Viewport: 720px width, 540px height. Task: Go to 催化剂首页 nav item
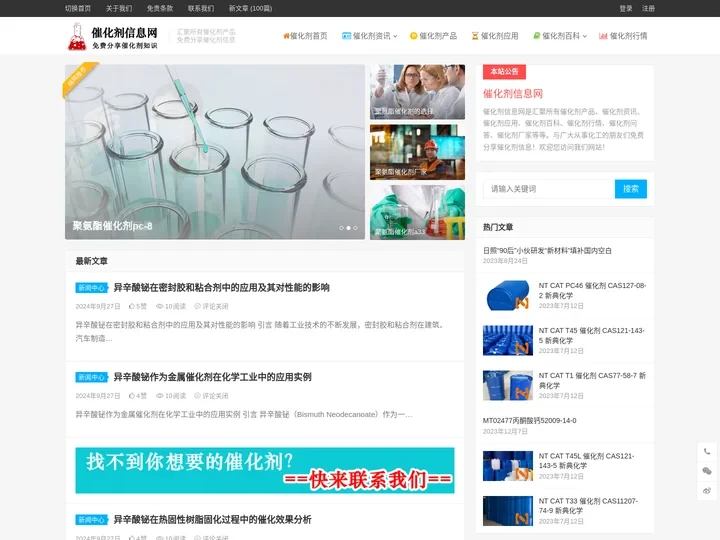pos(305,36)
